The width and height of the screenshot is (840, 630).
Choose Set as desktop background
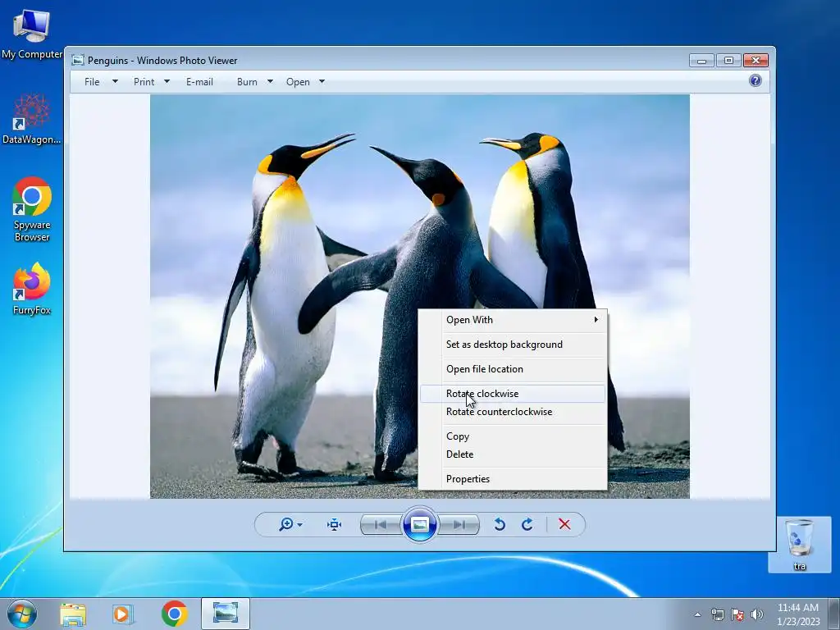click(x=513, y=345)
